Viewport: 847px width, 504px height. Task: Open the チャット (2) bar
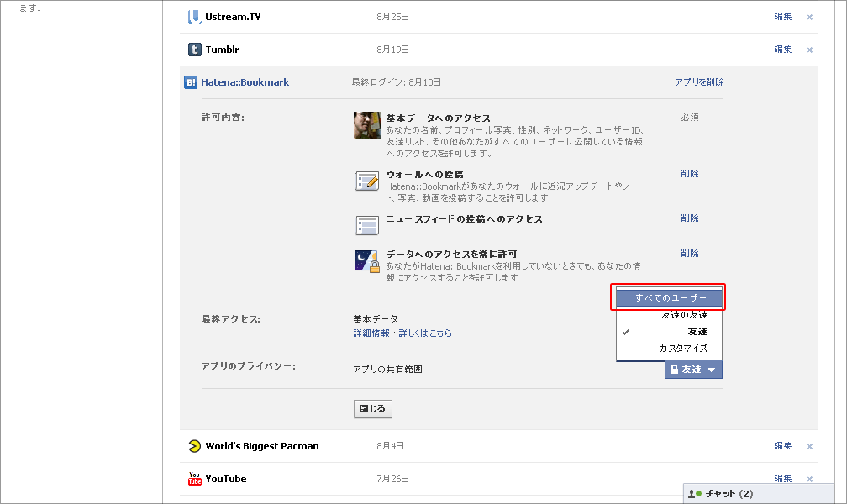click(759, 494)
